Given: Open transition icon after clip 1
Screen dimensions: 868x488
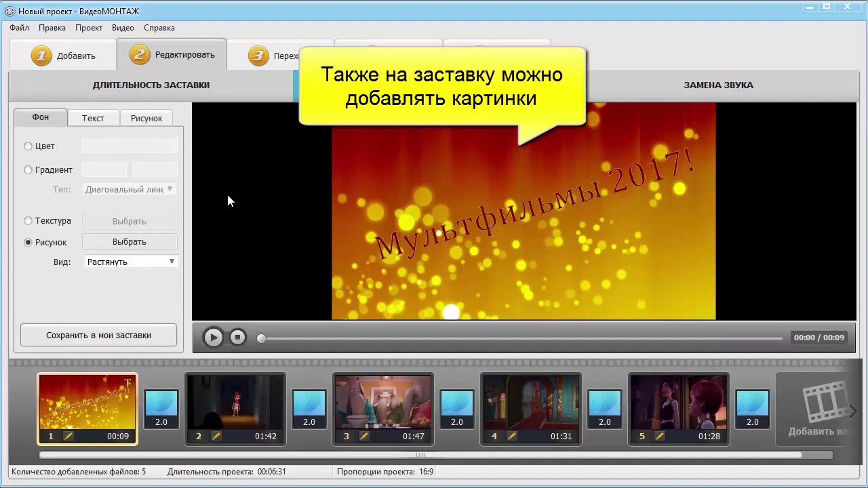Looking at the screenshot, I should pyautogui.click(x=161, y=409).
